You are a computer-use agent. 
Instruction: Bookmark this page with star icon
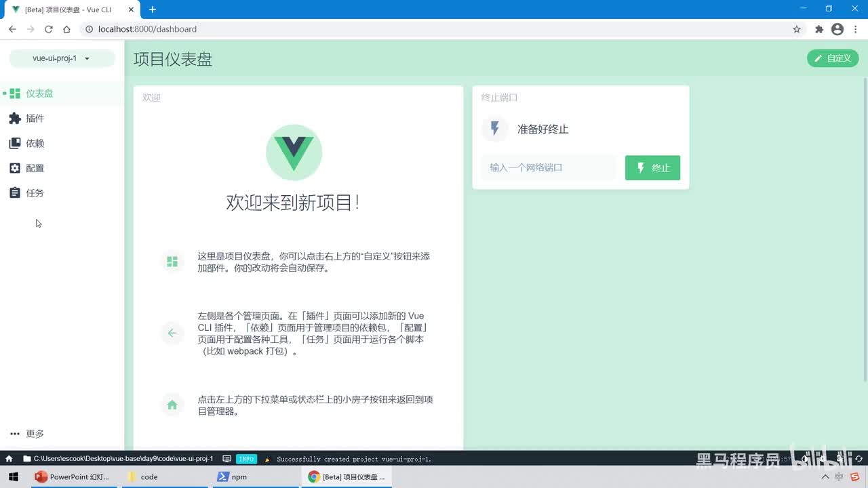point(797,29)
